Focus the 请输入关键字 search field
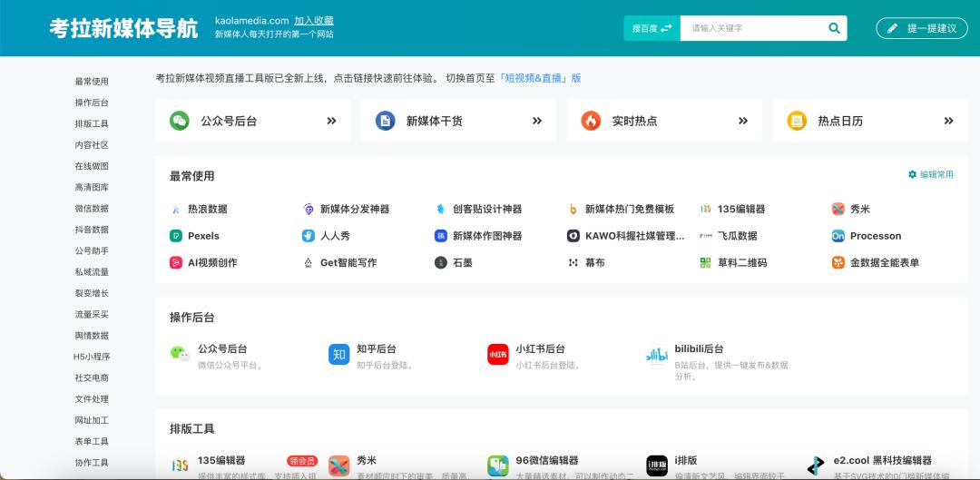 coord(753,28)
